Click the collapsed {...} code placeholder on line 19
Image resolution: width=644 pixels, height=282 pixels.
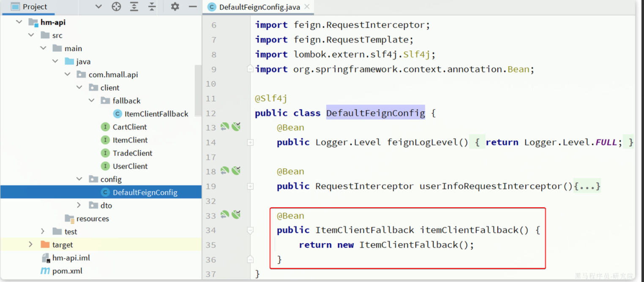click(x=587, y=186)
